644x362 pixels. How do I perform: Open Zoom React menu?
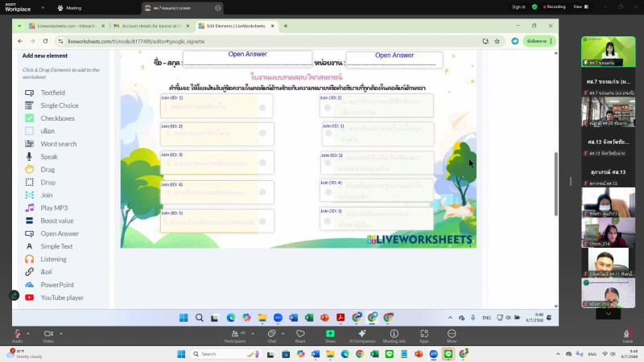point(300,335)
